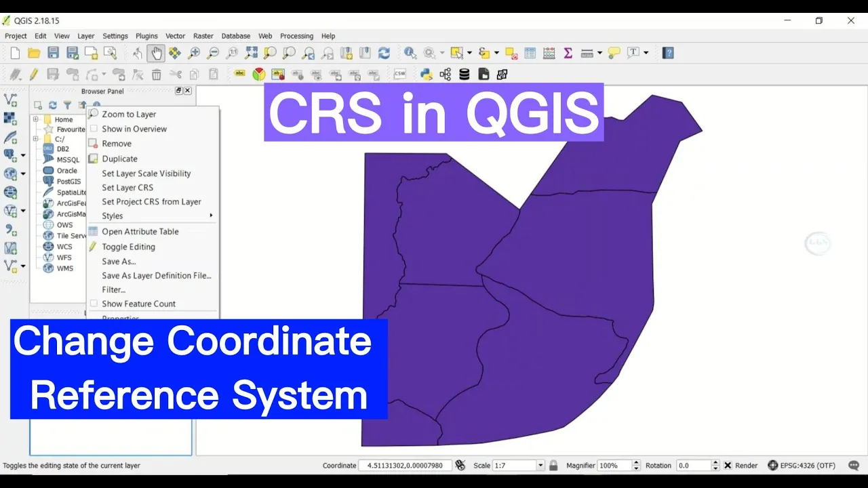The image size is (868, 488).
Task: Close the Browser Panel
Action: (188, 91)
